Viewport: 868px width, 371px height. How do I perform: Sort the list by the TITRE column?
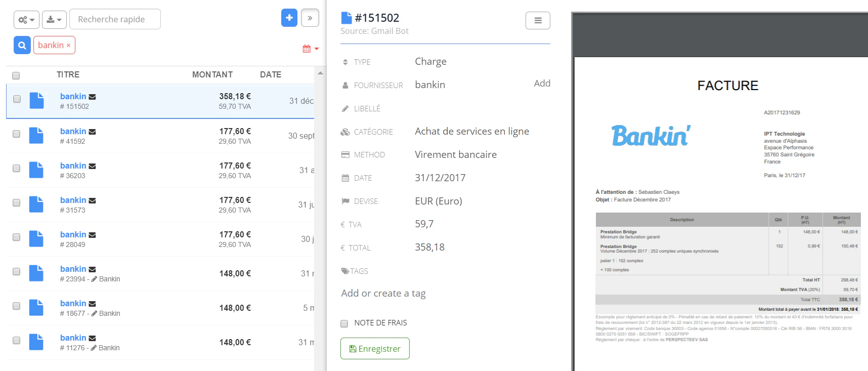click(68, 74)
